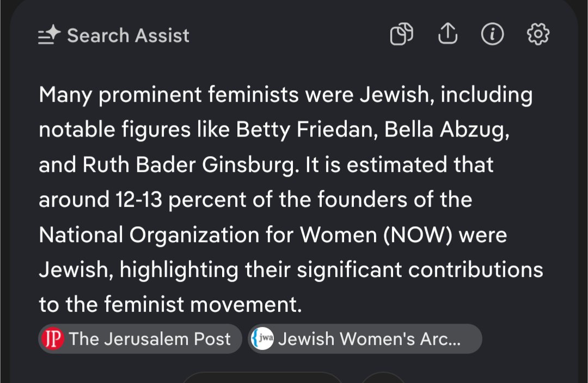The image size is (588, 383).
Task: Copy the Search Assist answer
Action: point(402,35)
